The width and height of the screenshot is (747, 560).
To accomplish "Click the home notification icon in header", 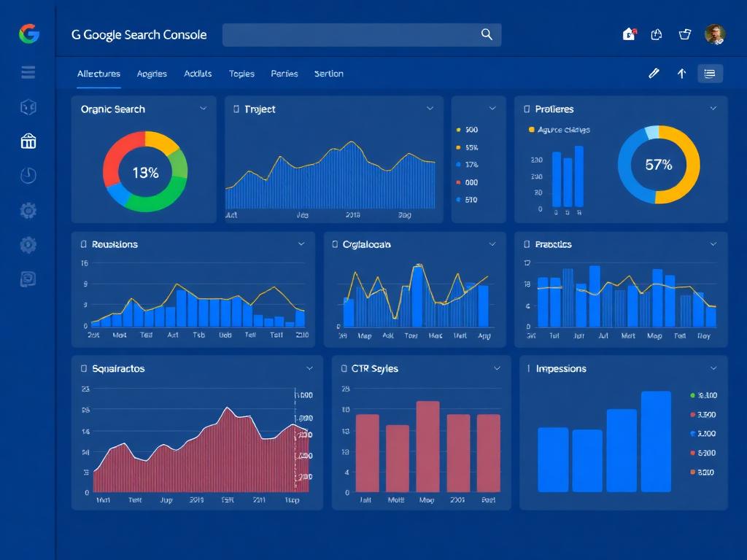I will coord(629,34).
